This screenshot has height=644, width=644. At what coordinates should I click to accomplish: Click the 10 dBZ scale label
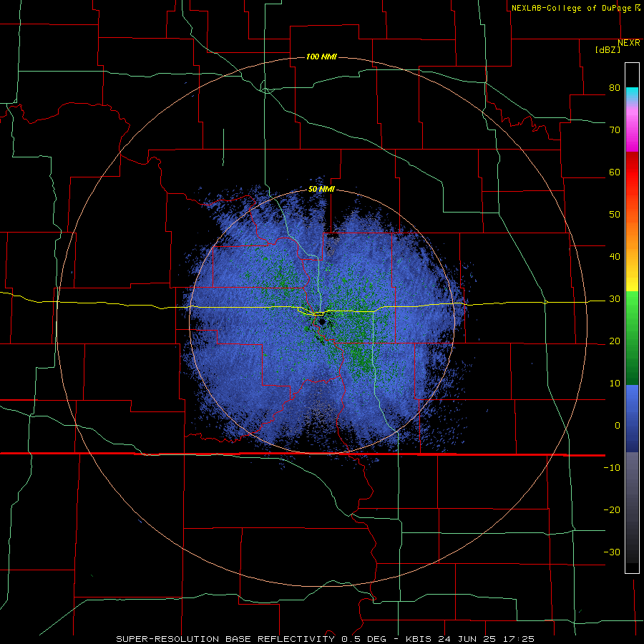coord(615,384)
